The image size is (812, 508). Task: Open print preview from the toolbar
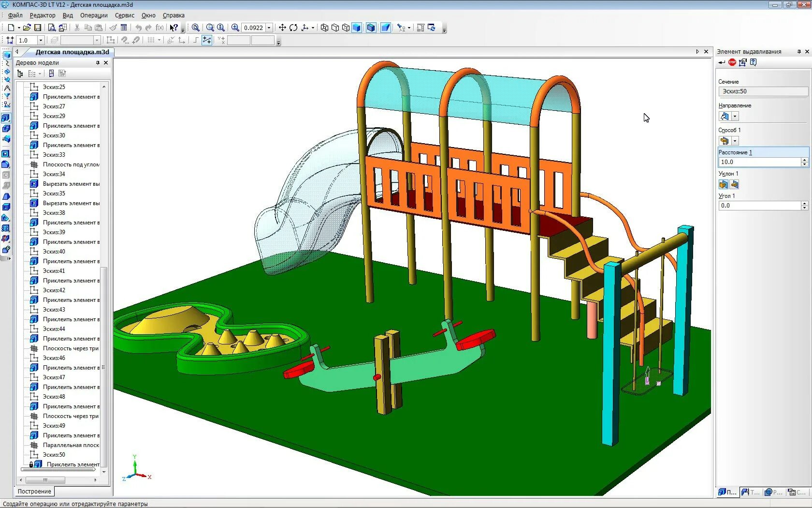click(52, 28)
